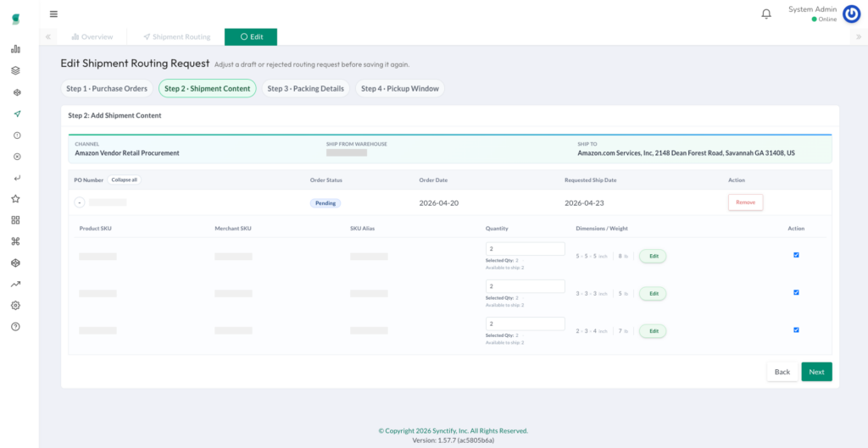Click the Amazon Vendor Retail Procurement channel text
868x448 pixels.
127,153
